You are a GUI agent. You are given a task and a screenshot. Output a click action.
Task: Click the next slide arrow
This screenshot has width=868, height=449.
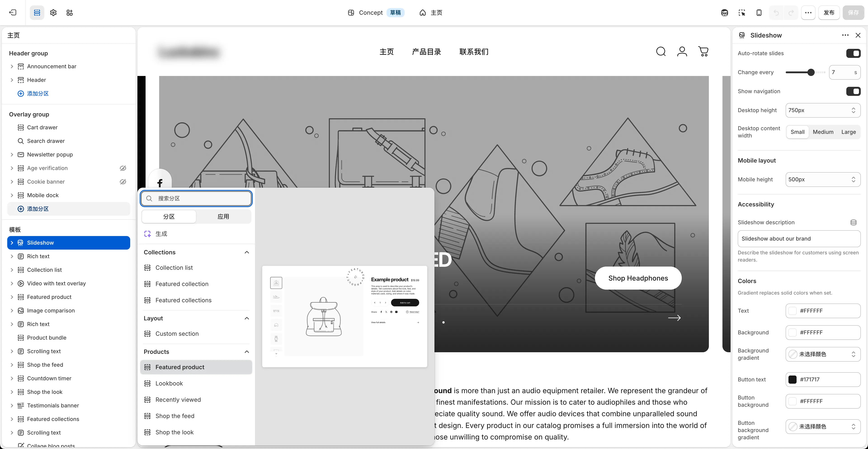674,318
